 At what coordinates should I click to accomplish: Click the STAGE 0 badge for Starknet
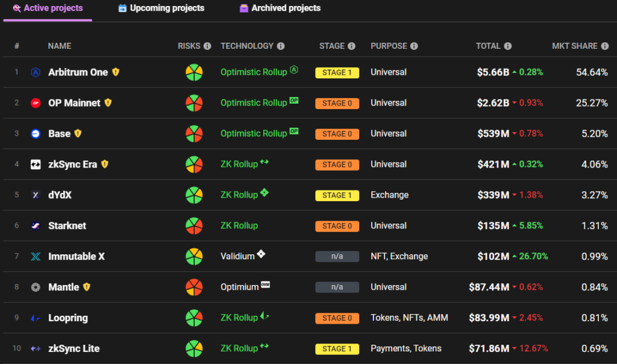[x=337, y=226]
